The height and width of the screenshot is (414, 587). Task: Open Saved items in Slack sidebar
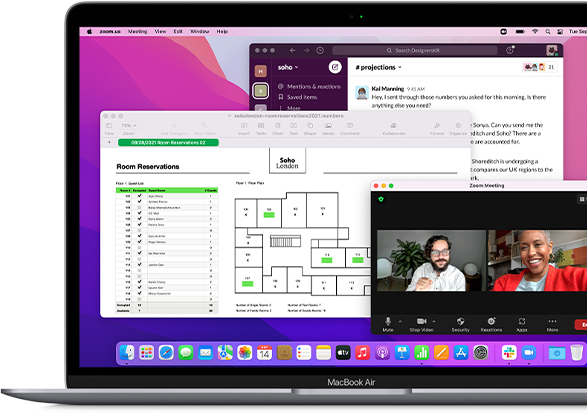point(298,97)
